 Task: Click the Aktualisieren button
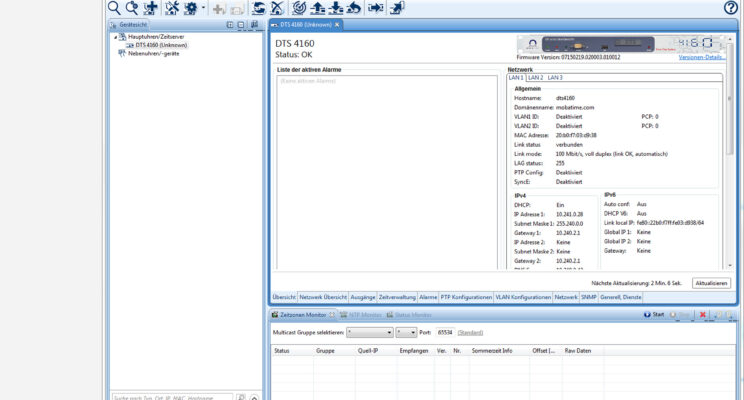coord(711,283)
